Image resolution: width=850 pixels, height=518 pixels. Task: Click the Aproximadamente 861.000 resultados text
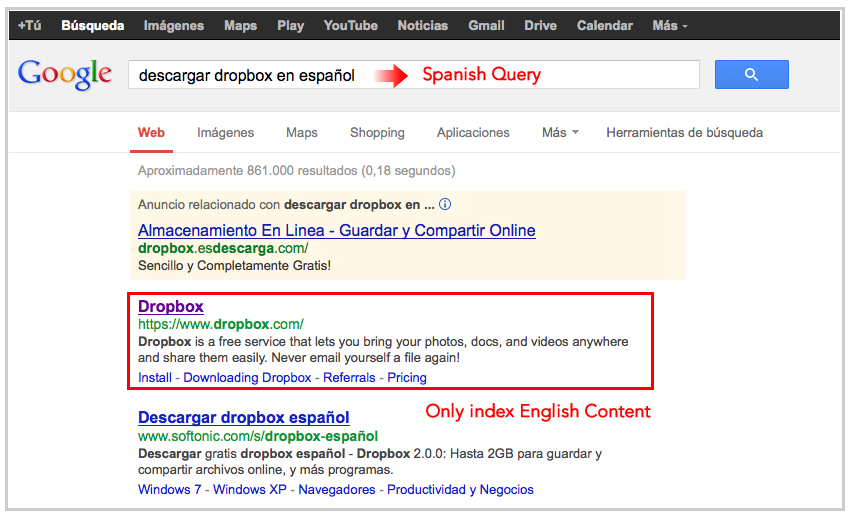click(x=297, y=171)
